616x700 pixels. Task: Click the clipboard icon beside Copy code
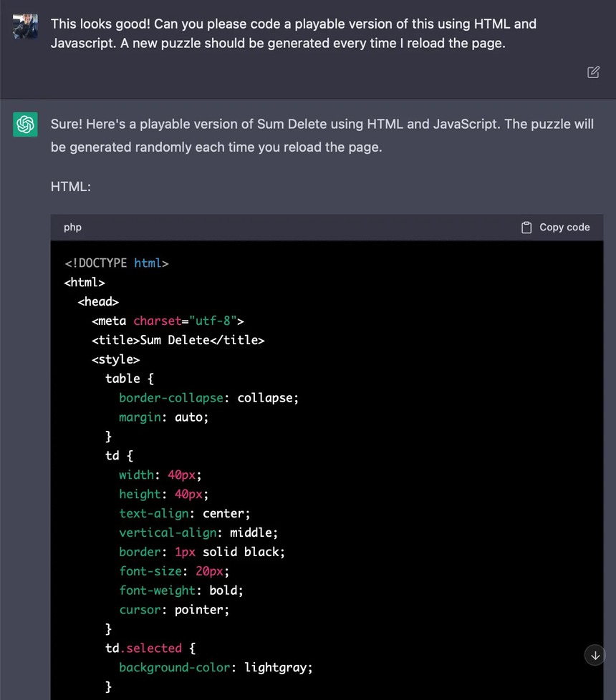(x=526, y=228)
